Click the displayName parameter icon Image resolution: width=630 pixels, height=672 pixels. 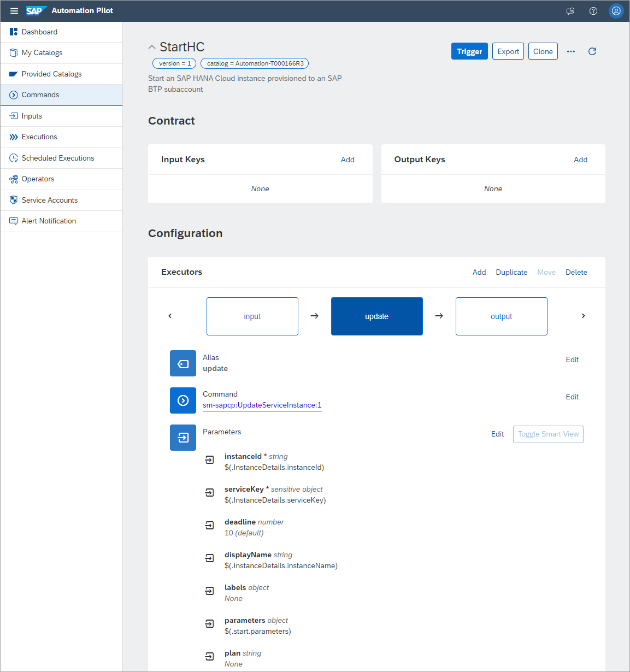(x=209, y=558)
